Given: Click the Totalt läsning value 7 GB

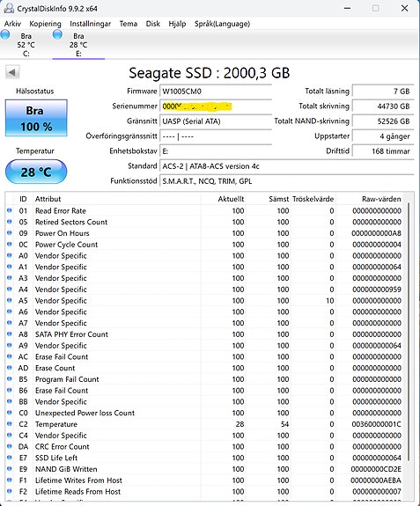Looking at the screenshot, I should (382, 92).
